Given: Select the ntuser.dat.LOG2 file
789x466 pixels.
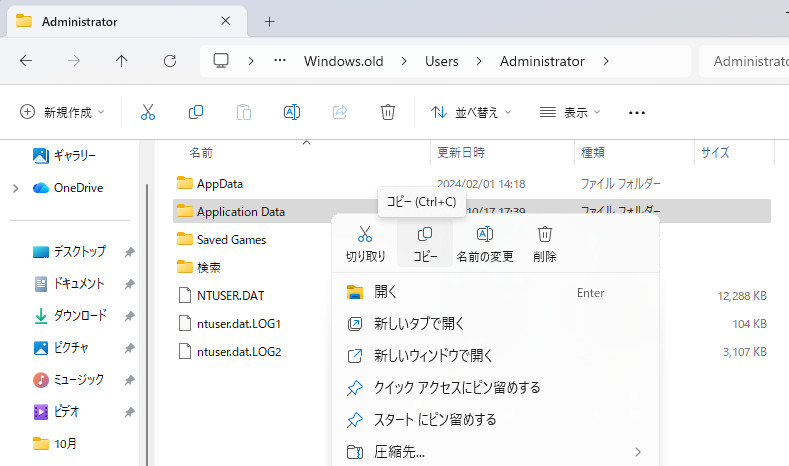Looking at the screenshot, I should pyautogui.click(x=229, y=351).
